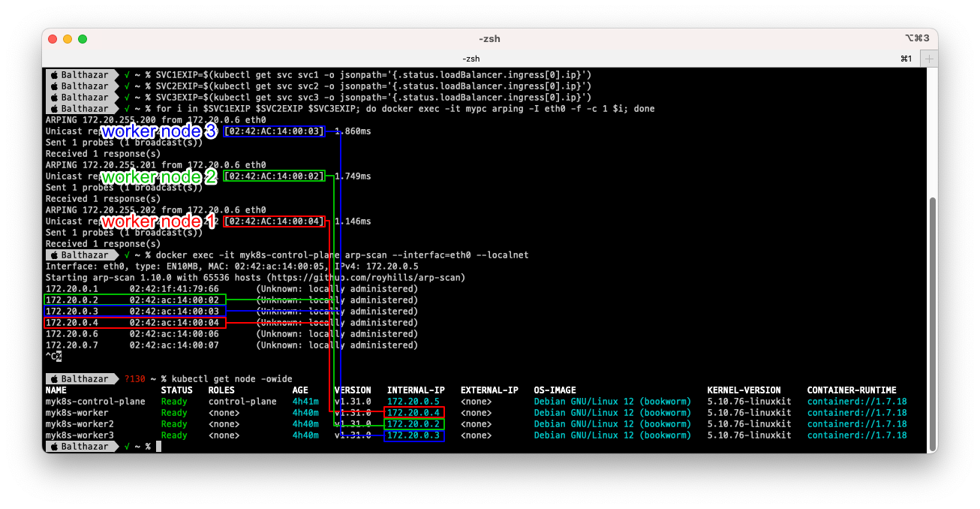Click the NAME column header
Image resolution: width=980 pixels, height=509 pixels.
click(56, 390)
